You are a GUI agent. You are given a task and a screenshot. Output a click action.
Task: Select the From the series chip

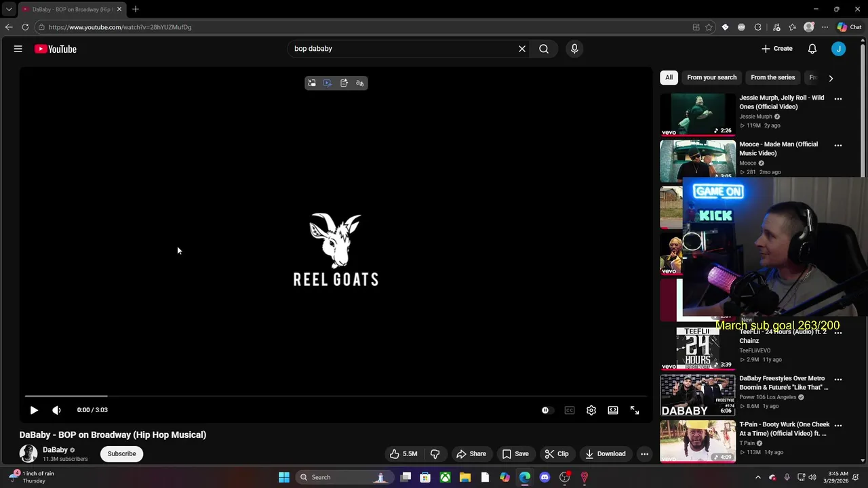tap(772, 77)
